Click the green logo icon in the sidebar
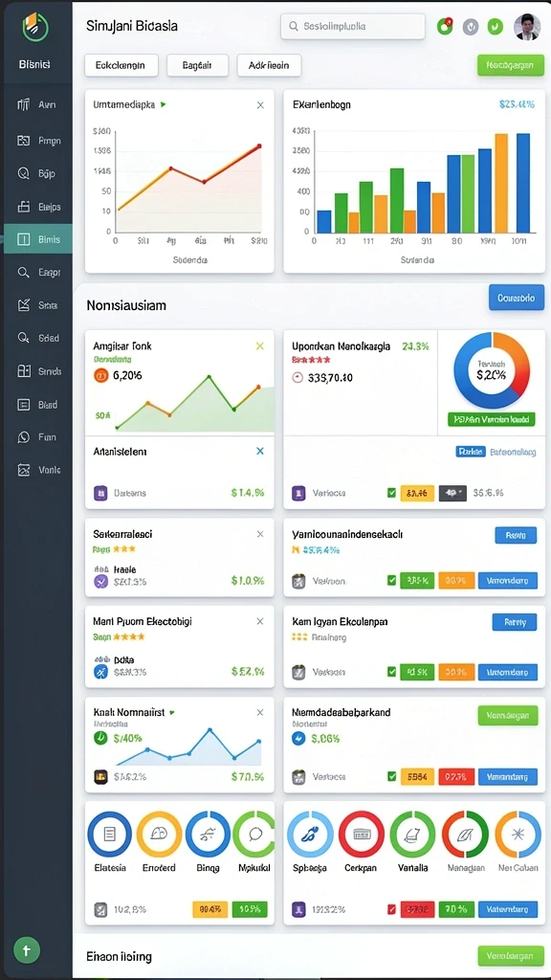The width and height of the screenshot is (551, 980). [35, 27]
